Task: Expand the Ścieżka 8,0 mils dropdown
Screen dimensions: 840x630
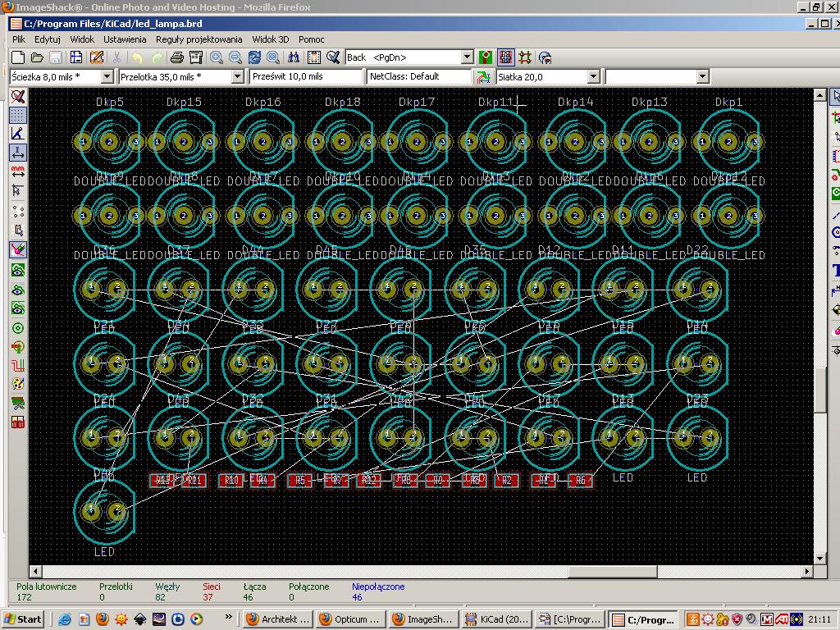Action: 107,76
